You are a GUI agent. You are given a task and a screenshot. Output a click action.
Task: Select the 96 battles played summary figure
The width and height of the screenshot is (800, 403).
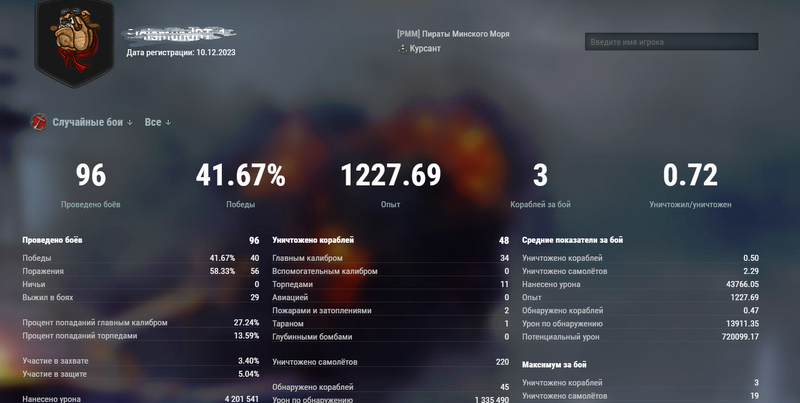pyautogui.click(x=91, y=176)
